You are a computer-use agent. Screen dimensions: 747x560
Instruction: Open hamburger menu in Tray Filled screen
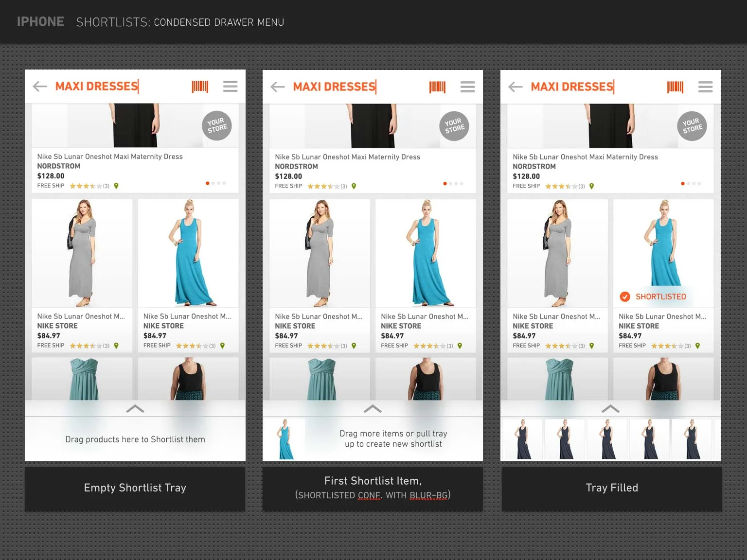706,87
